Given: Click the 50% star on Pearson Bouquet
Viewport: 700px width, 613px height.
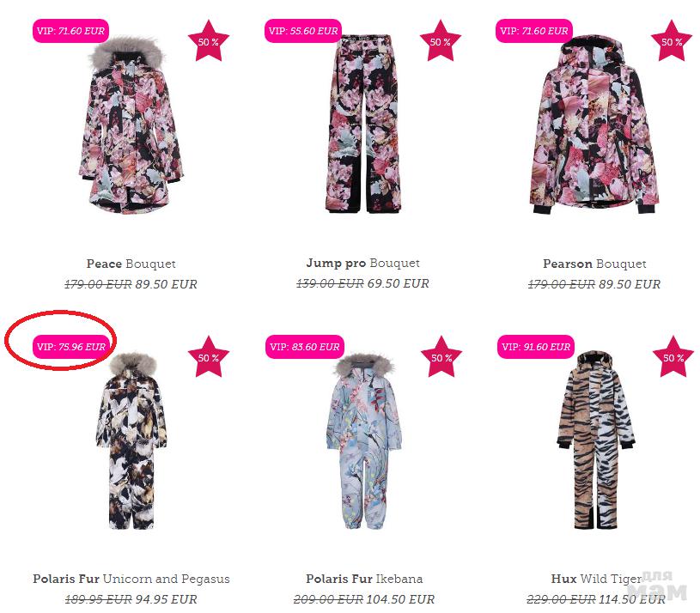Looking at the screenshot, I should (x=672, y=40).
